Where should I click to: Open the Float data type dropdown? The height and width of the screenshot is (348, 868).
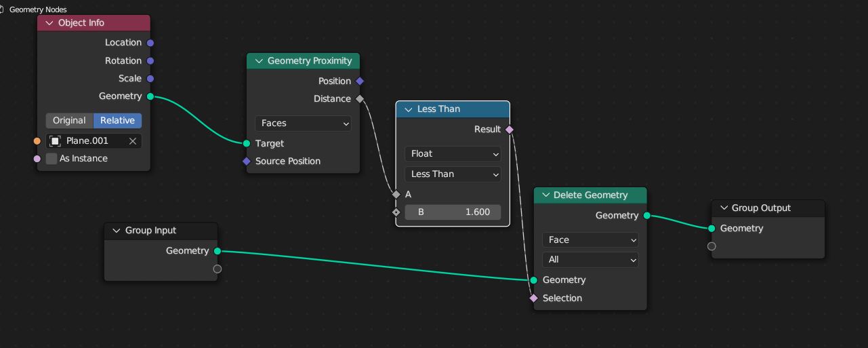453,154
